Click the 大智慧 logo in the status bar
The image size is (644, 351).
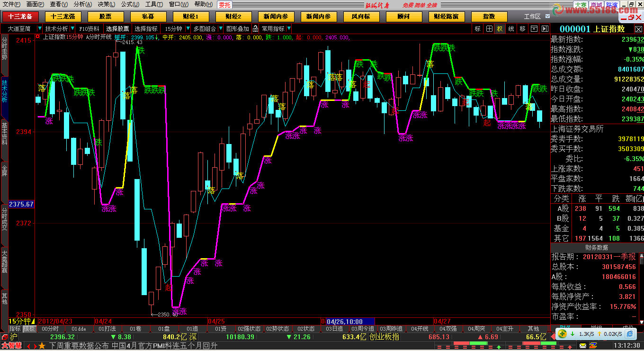(x=11, y=346)
